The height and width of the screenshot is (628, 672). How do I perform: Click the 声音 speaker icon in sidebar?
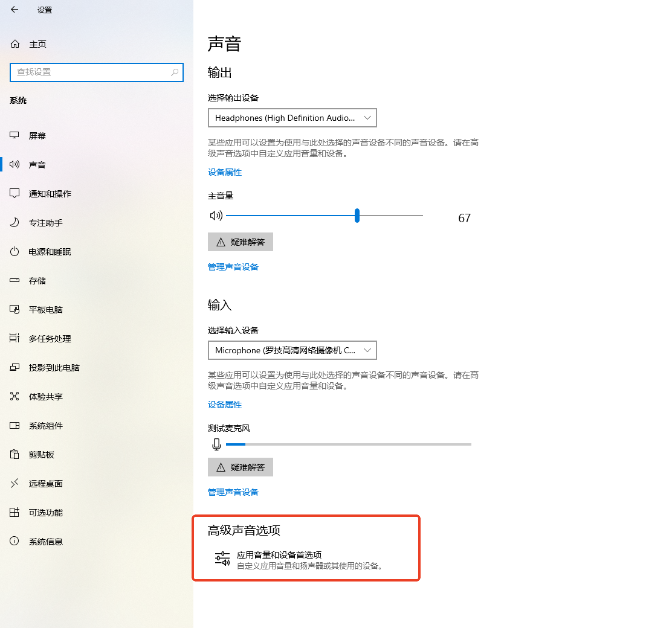[15, 164]
